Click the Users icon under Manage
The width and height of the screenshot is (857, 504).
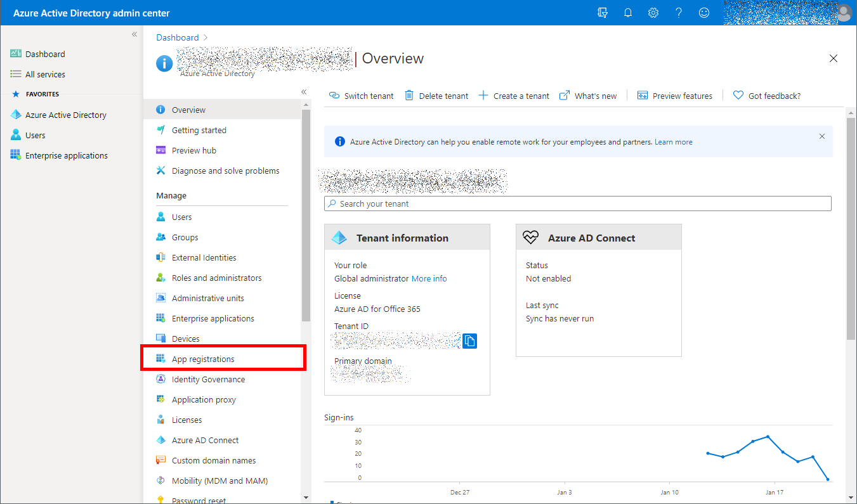click(x=160, y=217)
